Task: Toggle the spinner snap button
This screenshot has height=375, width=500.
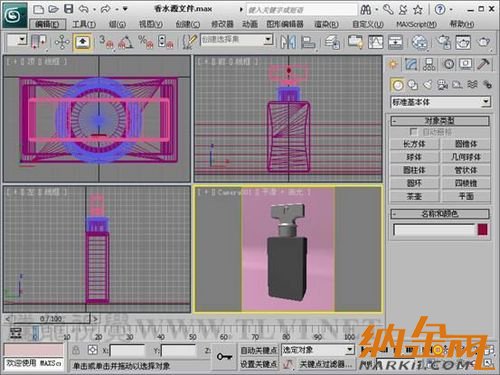Action: [166, 42]
